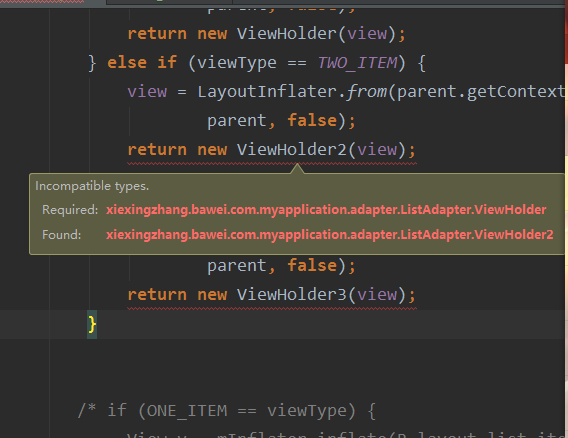568x438 pixels.
Task: Click the TWO_ITEM constant in else-if condition
Action: point(357,63)
